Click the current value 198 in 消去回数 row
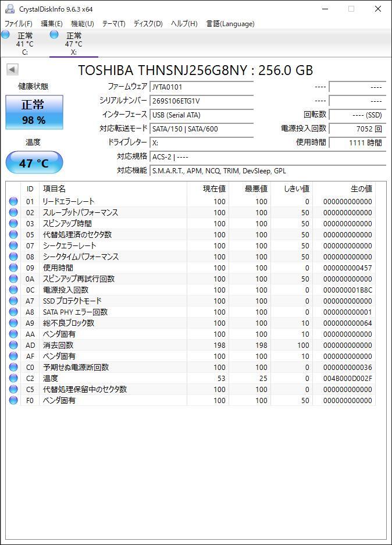 [x=219, y=345]
